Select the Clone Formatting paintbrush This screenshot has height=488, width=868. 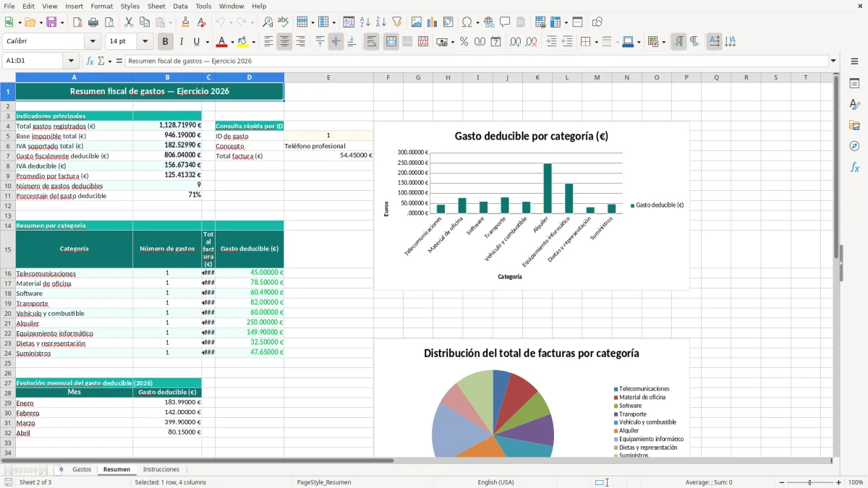point(186,22)
